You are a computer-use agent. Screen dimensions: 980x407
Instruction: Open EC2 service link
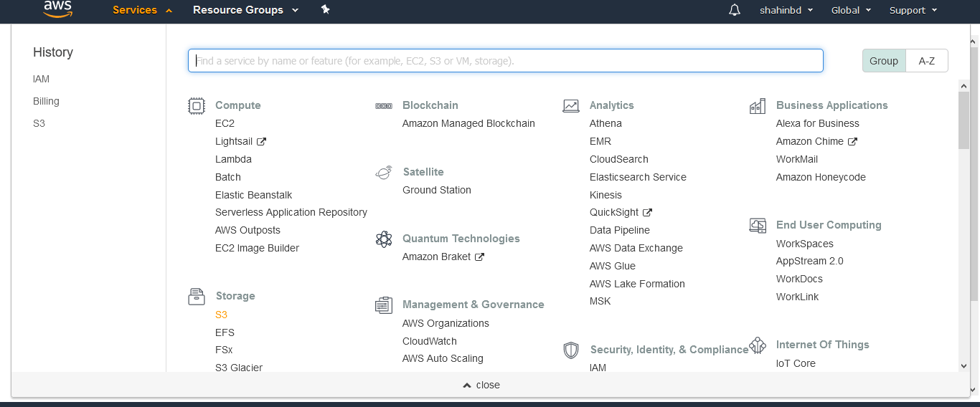pyautogui.click(x=225, y=123)
